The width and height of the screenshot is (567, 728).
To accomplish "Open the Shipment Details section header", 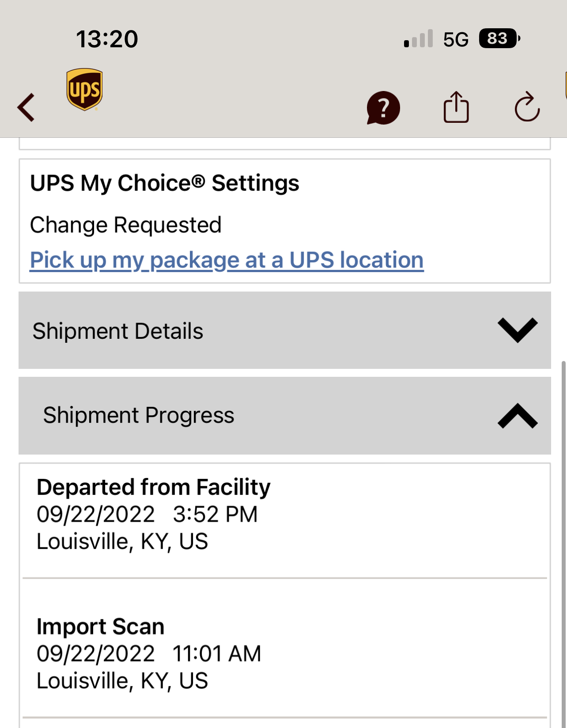I will click(x=118, y=331).
